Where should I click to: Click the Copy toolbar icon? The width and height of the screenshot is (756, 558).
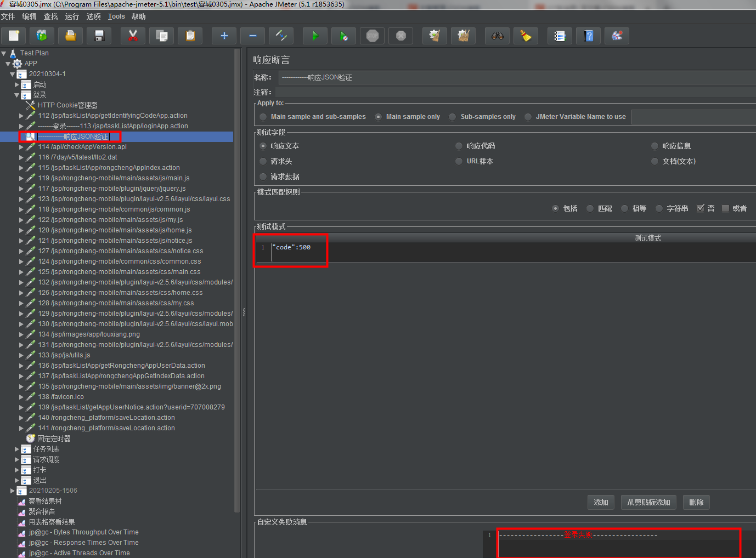[161, 36]
